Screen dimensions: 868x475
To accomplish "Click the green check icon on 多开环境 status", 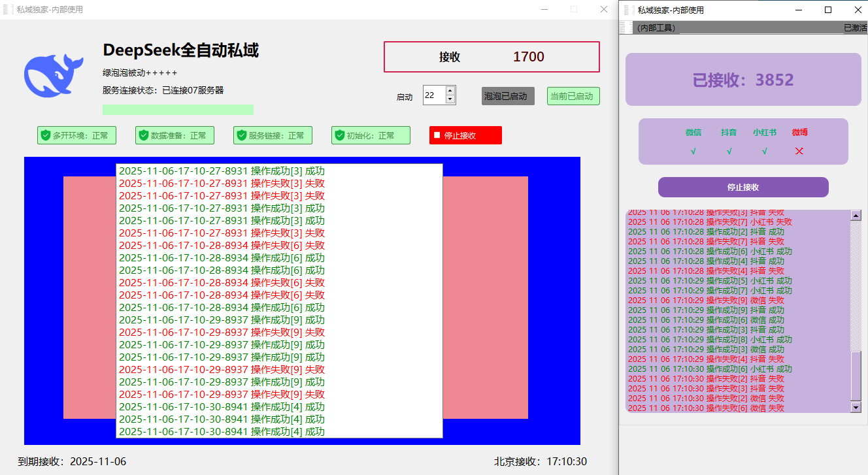I will (x=44, y=135).
